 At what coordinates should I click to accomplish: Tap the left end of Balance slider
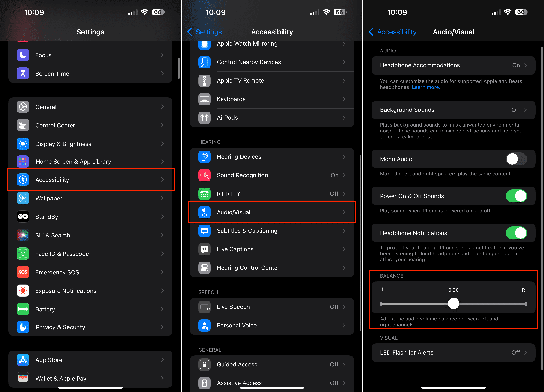(x=381, y=304)
